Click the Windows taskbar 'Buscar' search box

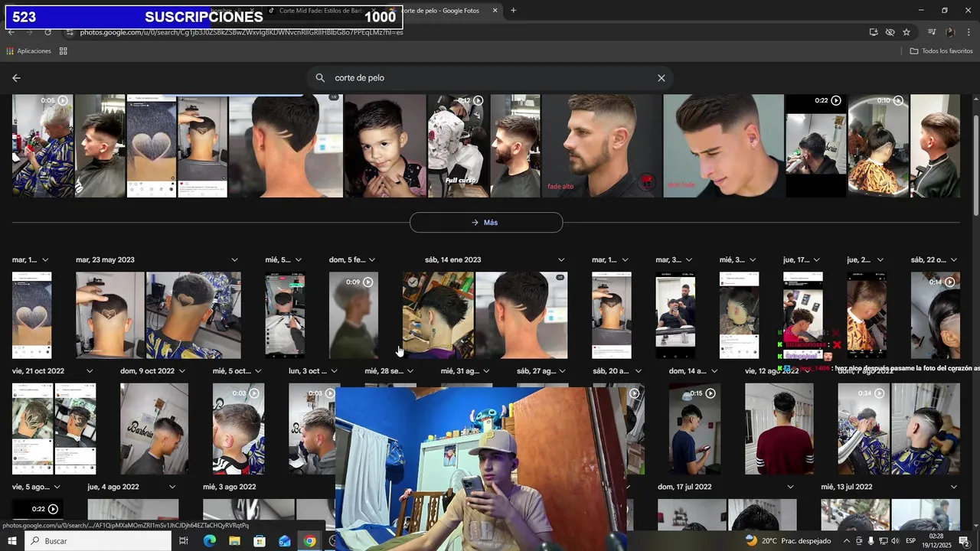[x=98, y=541]
